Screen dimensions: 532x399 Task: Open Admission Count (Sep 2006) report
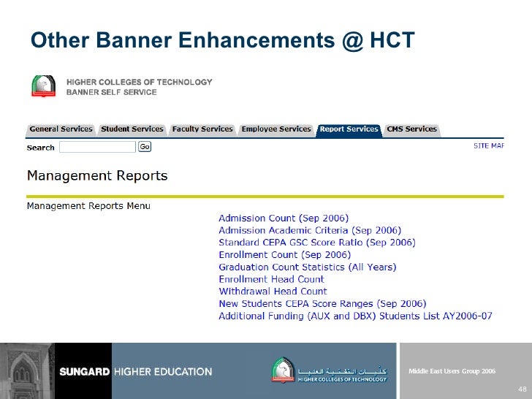[284, 218]
